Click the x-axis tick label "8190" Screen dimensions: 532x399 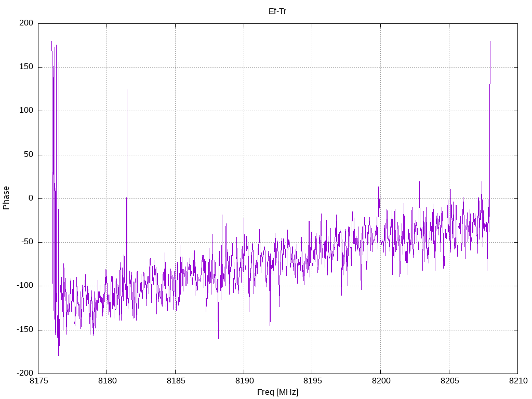tap(244, 381)
